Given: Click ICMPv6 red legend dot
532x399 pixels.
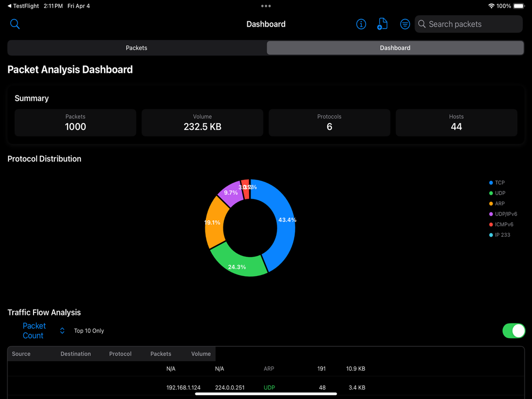Looking at the screenshot, I should [x=491, y=225].
